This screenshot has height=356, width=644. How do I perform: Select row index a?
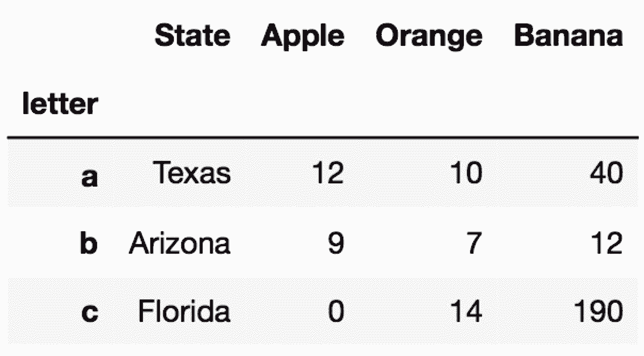[90, 177]
